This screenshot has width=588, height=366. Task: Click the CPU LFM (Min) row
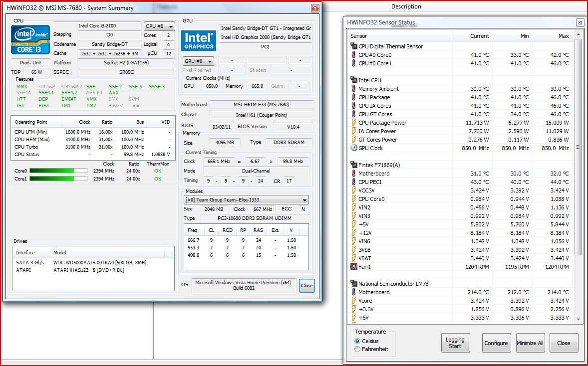pyautogui.click(x=93, y=132)
